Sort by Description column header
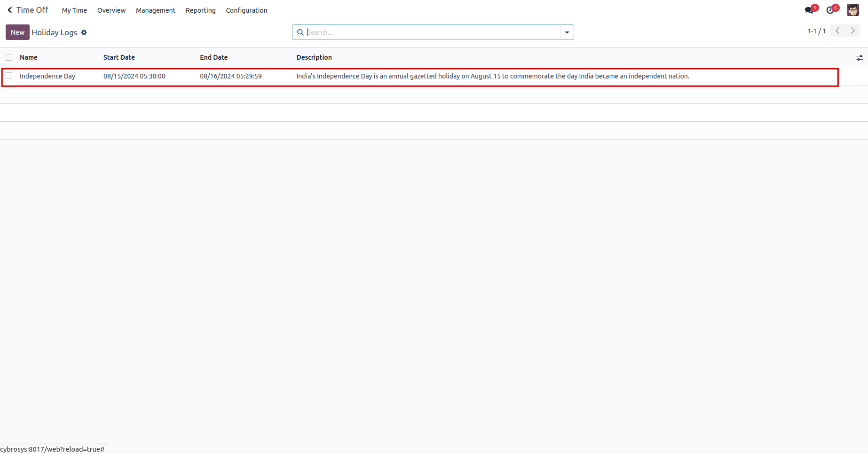The height and width of the screenshot is (454, 868). (x=314, y=57)
